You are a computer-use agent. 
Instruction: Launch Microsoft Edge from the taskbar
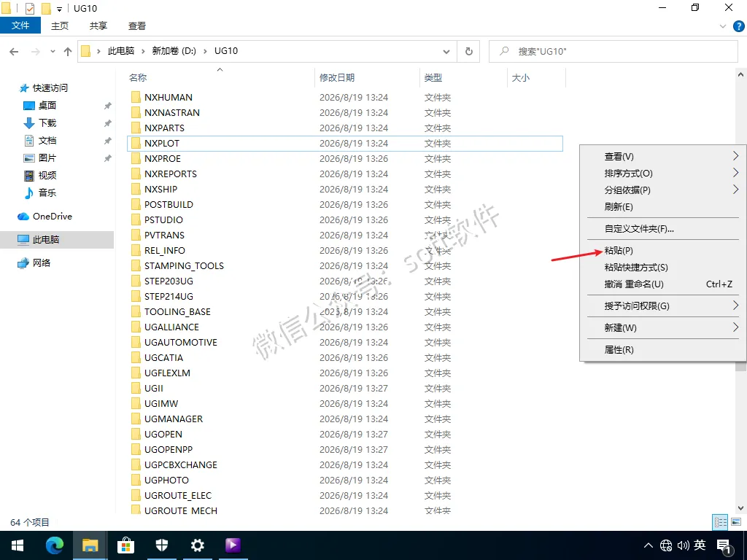pyautogui.click(x=54, y=545)
